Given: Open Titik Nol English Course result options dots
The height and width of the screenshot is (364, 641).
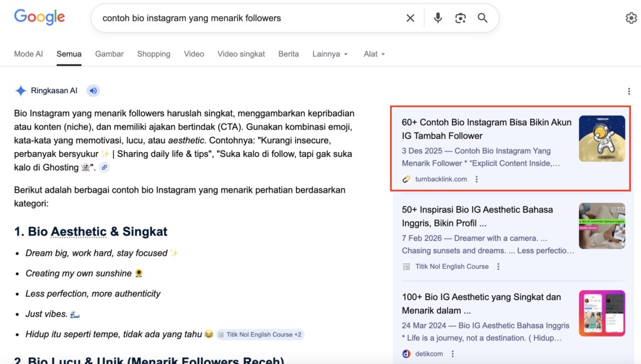Looking at the screenshot, I should [x=498, y=266].
